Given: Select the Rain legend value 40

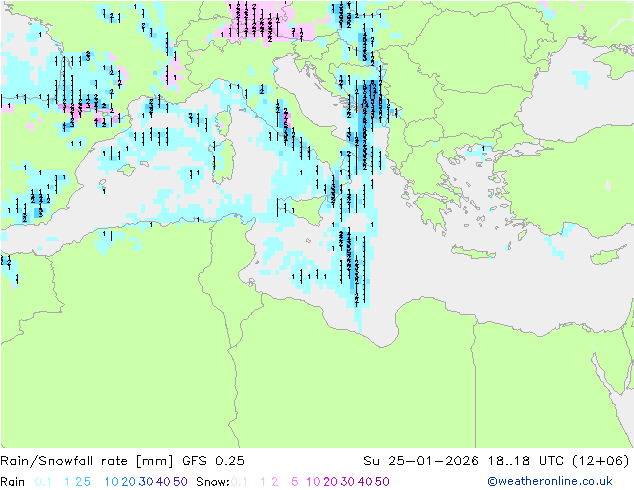Looking at the screenshot, I should click(x=163, y=482).
